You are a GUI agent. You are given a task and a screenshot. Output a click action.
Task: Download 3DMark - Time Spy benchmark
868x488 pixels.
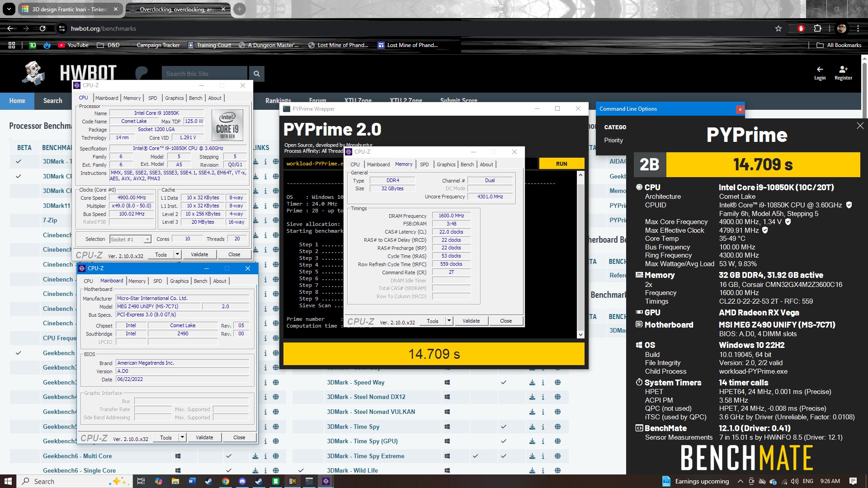[x=532, y=427]
